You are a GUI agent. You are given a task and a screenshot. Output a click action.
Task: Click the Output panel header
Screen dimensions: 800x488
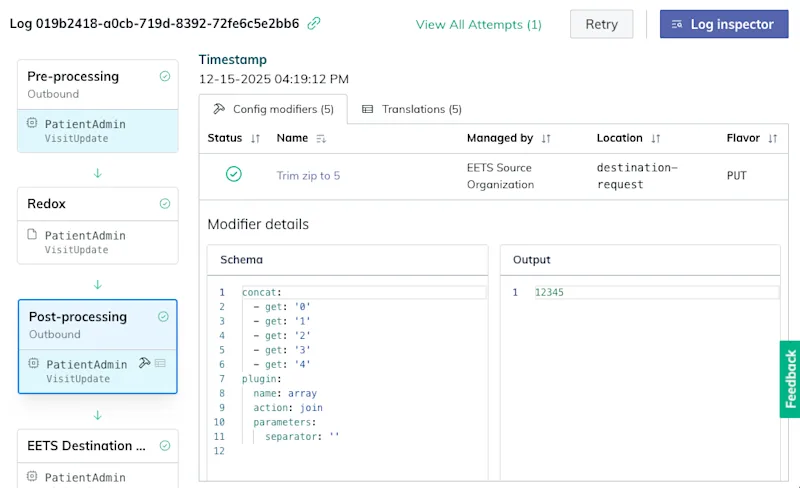point(640,260)
